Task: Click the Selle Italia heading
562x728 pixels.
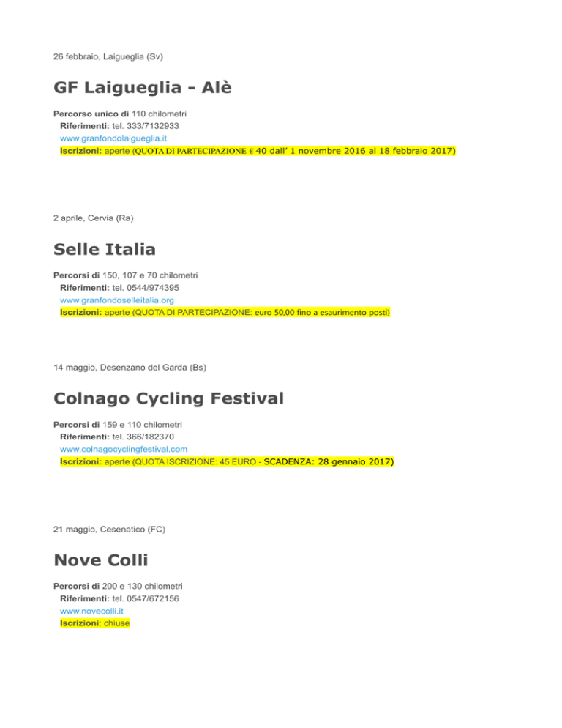Action: pyautogui.click(x=105, y=249)
